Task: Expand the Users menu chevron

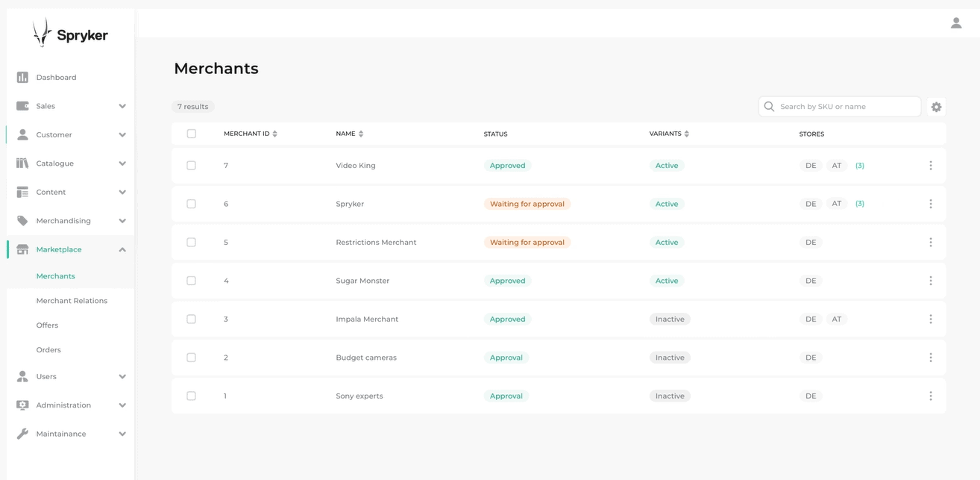Action: [x=122, y=376]
